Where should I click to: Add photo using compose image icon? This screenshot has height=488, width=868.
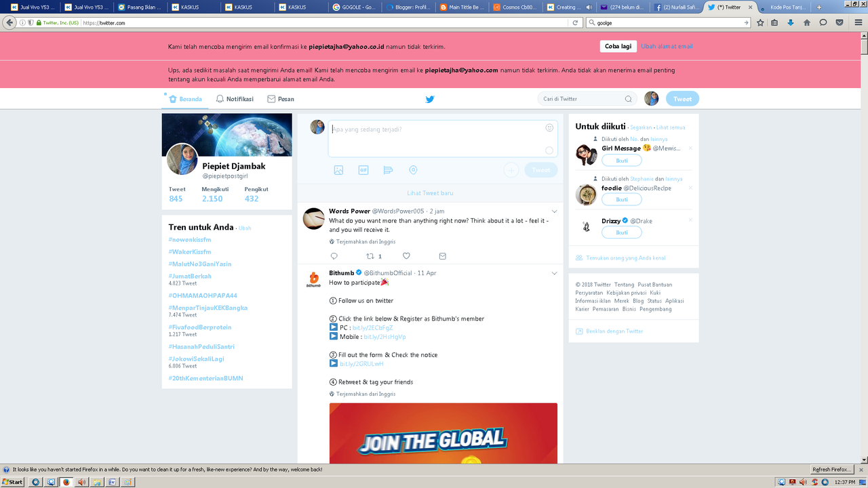point(338,170)
